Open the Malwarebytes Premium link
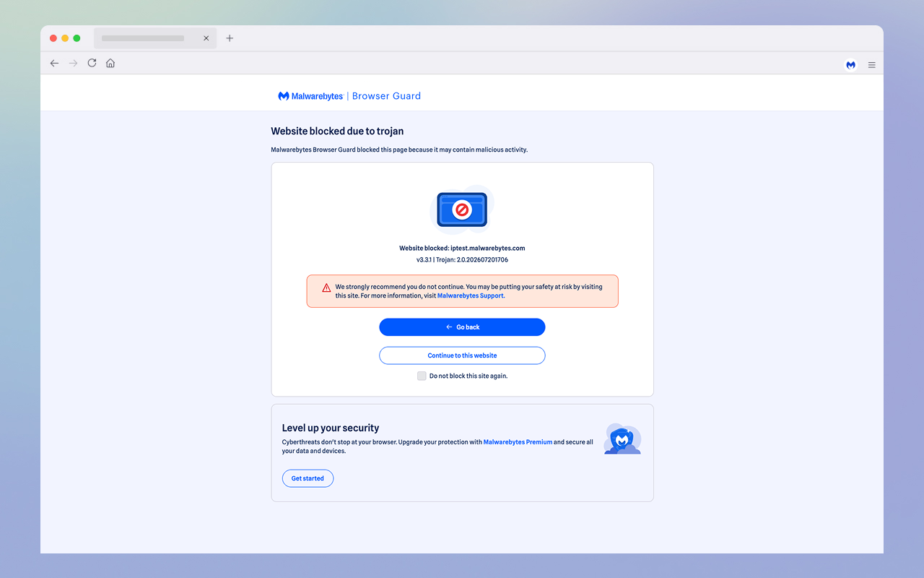924x578 pixels. click(x=518, y=442)
